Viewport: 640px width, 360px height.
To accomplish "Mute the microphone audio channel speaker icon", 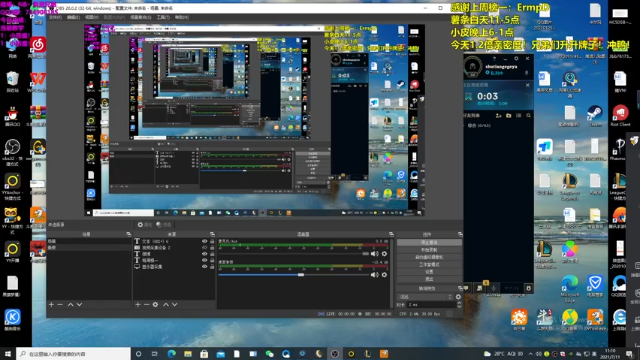I will (x=374, y=254).
